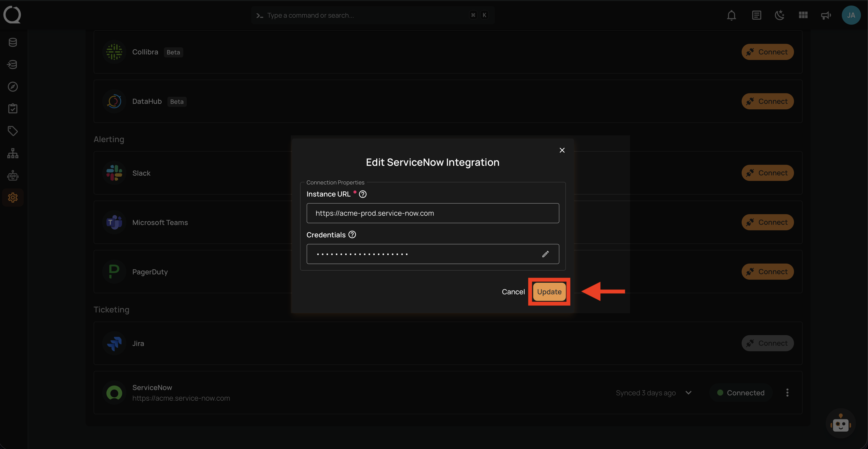This screenshot has height=449, width=868.
Task: Close the Edit ServiceNow Integration dialog
Action: (x=562, y=150)
